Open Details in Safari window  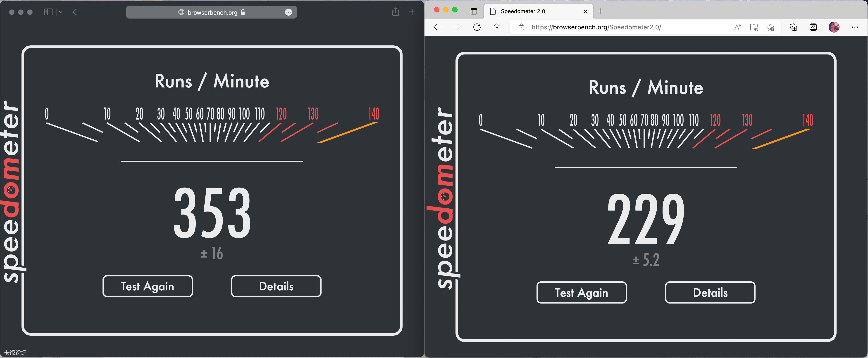point(276,286)
